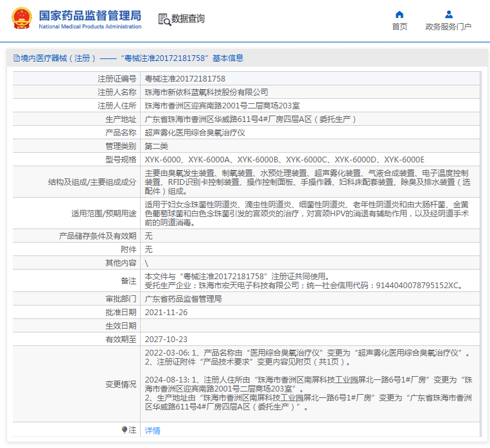Click the 变更情况 label
The image size is (490, 448).
(x=121, y=384)
